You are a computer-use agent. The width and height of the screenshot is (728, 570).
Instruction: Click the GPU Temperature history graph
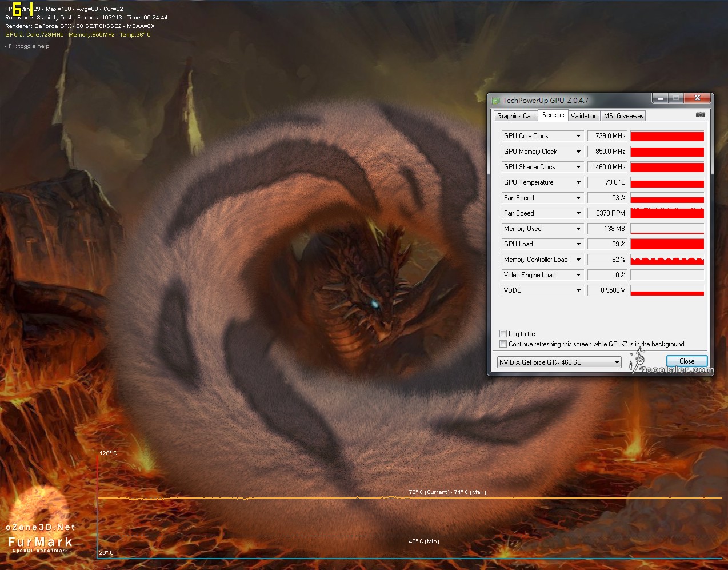click(x=667, y=182)
